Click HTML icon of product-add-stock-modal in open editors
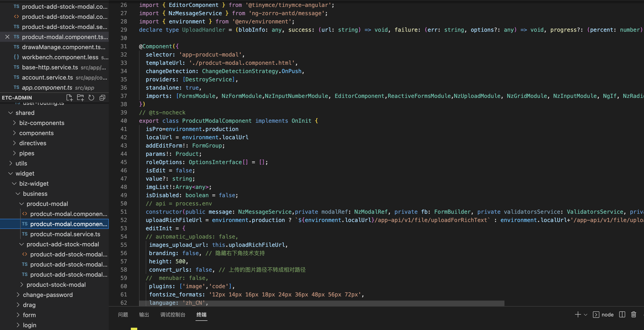Viewport: 644px width, 330px height. click(x=16, y=17)
